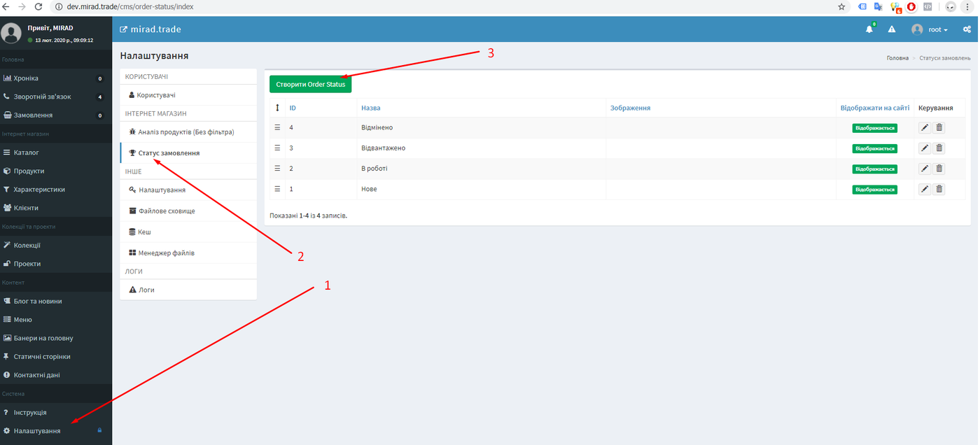
Task: Open the gears settings icon in header
Action: (967, 29)
